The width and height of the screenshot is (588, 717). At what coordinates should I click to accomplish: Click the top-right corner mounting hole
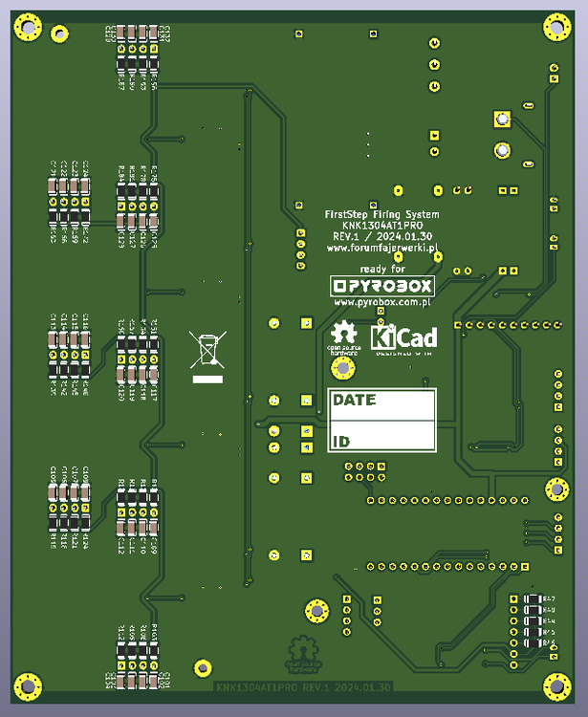pos(557,28)
